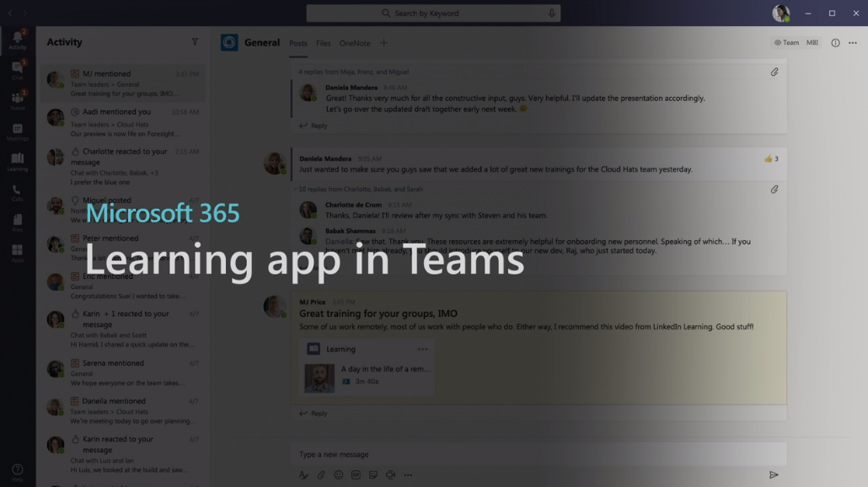Open 'Daneila mentioned' activity item
The width and height of the screenshot is (868, 487).
pos(122,410)
